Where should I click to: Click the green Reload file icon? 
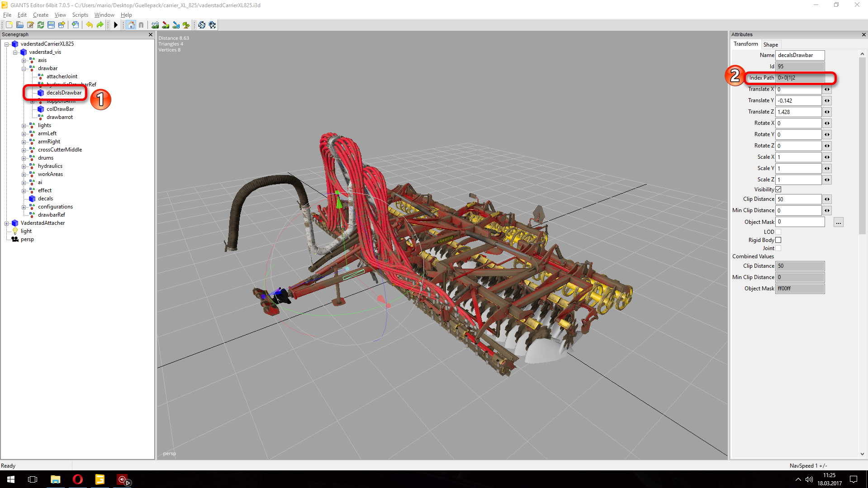pos(41,25)
